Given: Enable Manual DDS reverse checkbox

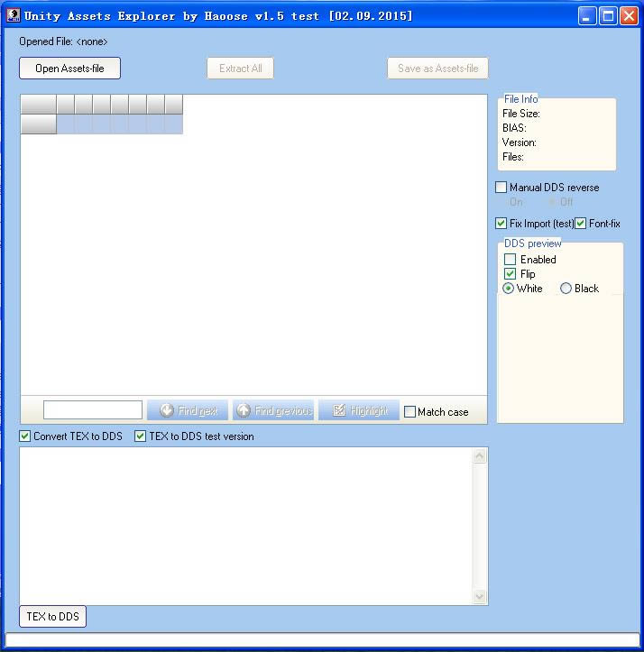Looking at the screenshot, I should 501,188.
